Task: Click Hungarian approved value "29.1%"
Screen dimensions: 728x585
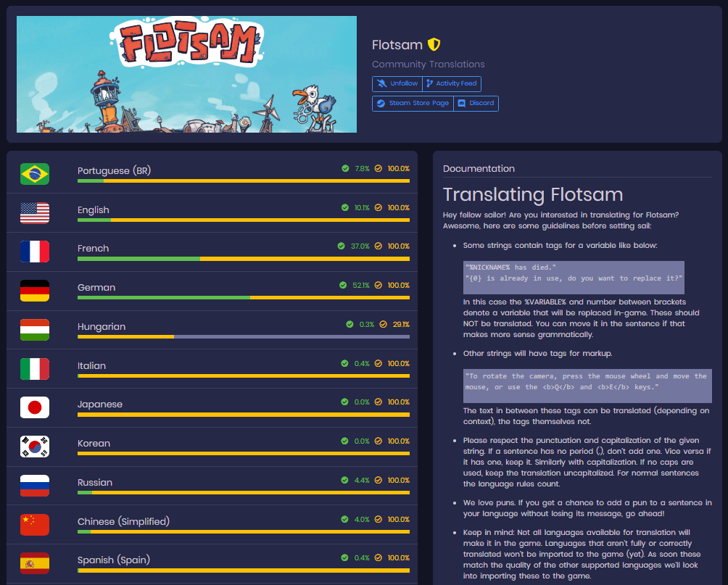Action: [401, 324]
